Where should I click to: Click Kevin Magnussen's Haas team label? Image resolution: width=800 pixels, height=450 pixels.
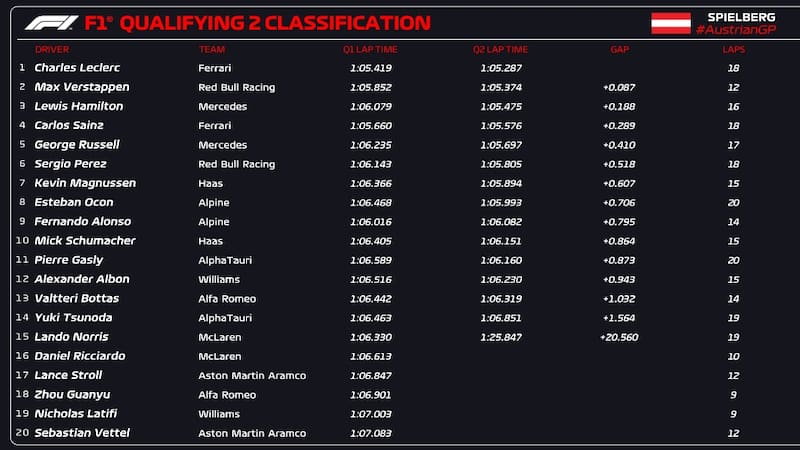(210, 183)
